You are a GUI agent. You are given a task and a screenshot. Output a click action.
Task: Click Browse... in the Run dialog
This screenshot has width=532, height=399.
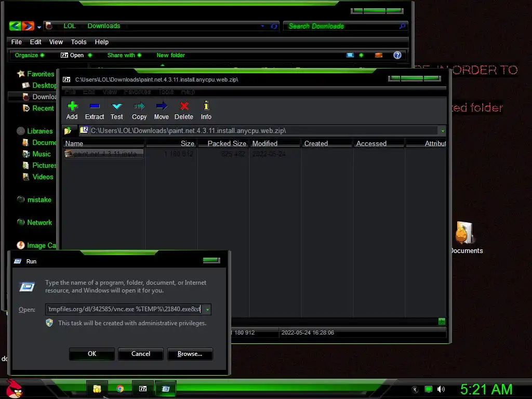[x=190, y=353]
